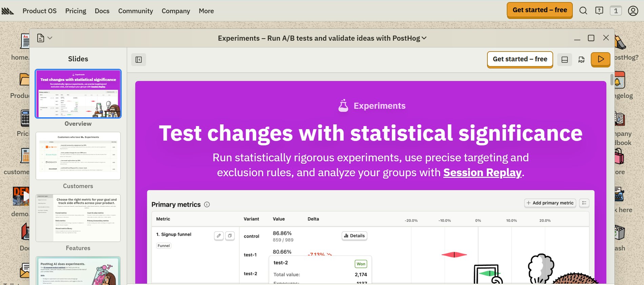Click the list icon next to Add primary metric

pyautogui.click(x=584, y=203)
